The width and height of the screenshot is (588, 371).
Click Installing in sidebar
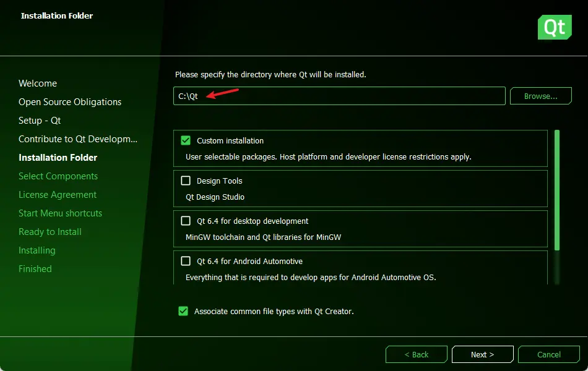click(x=37, y=250)
